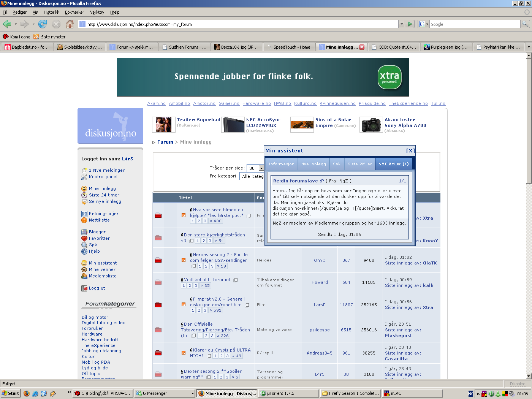Close the Min assistent popup with [X]
The width and height of the screenshot is (532, 399).
410,151
